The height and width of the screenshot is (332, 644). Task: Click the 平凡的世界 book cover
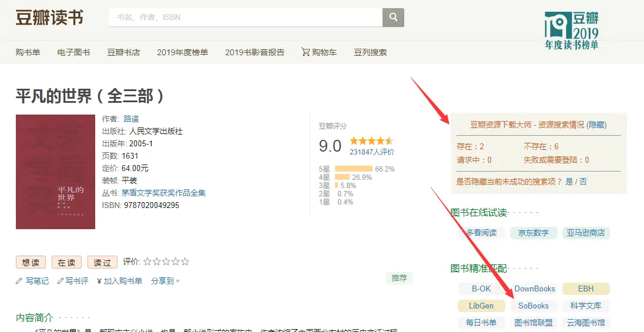(55, 172)
